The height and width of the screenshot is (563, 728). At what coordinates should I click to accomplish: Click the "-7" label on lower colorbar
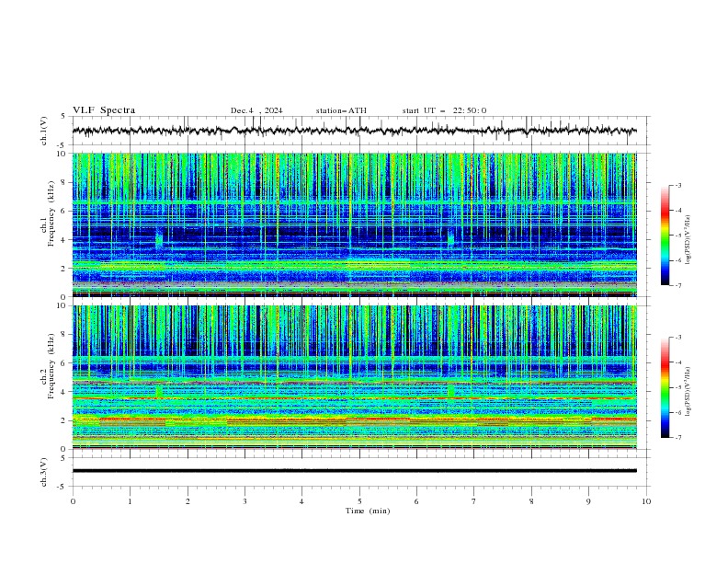[x=677, y=438]
